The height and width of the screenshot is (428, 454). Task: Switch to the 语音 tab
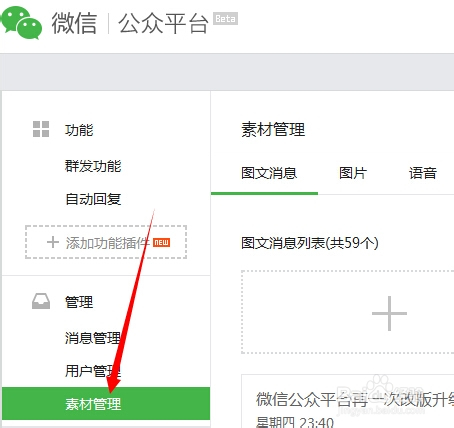(x=423, y=173)
